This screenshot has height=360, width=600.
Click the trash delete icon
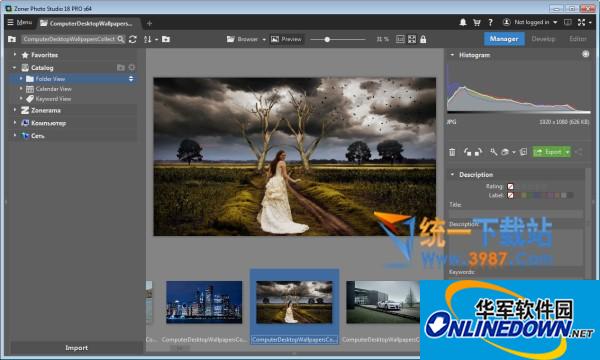click(452, 152)
